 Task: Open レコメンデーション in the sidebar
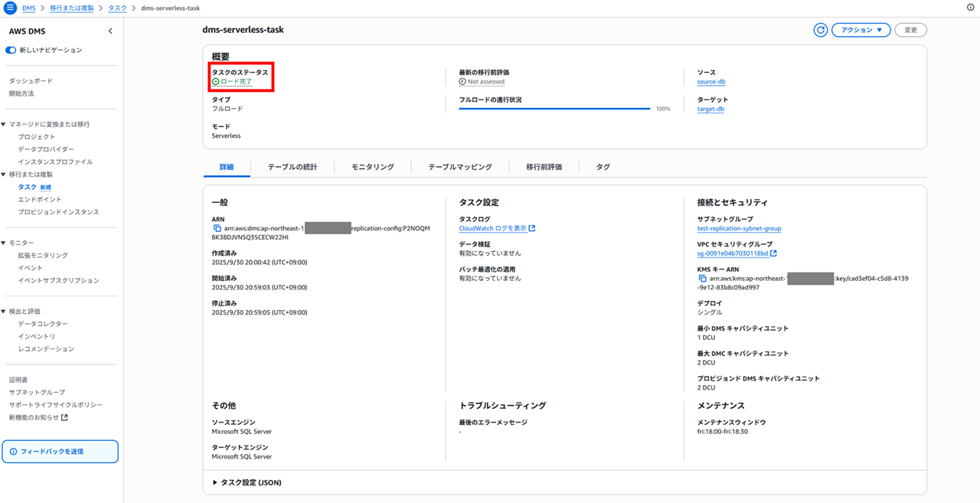click(46, 348)
